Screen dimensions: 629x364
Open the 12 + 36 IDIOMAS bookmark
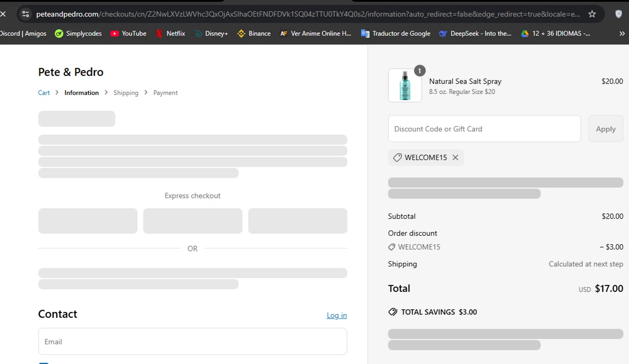pyautogui.click(x=556, y=34)
